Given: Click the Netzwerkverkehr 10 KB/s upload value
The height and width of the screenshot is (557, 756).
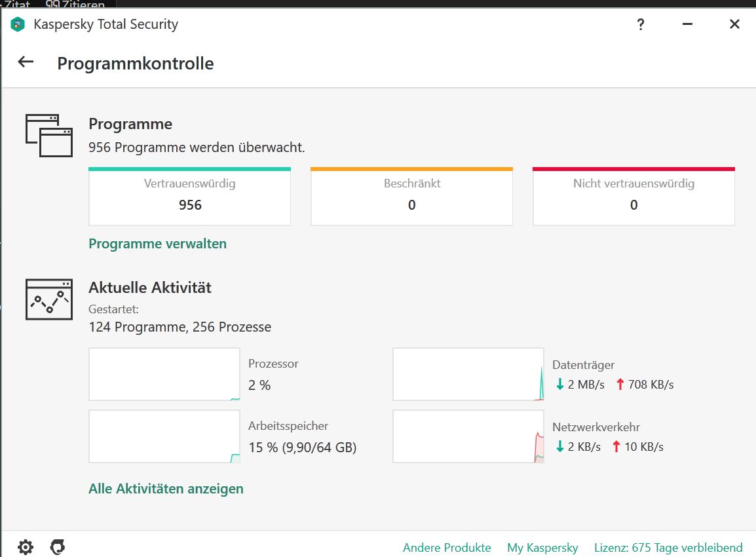Looking at the screenshot, I should click(638, 446).
